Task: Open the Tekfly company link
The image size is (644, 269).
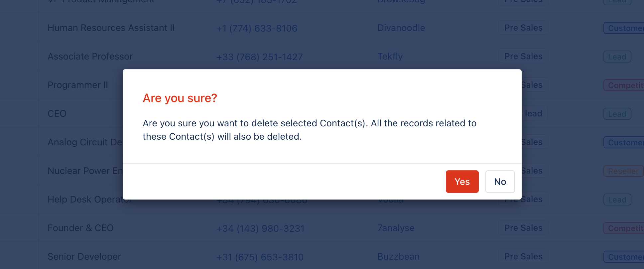Action: point(390,56)
